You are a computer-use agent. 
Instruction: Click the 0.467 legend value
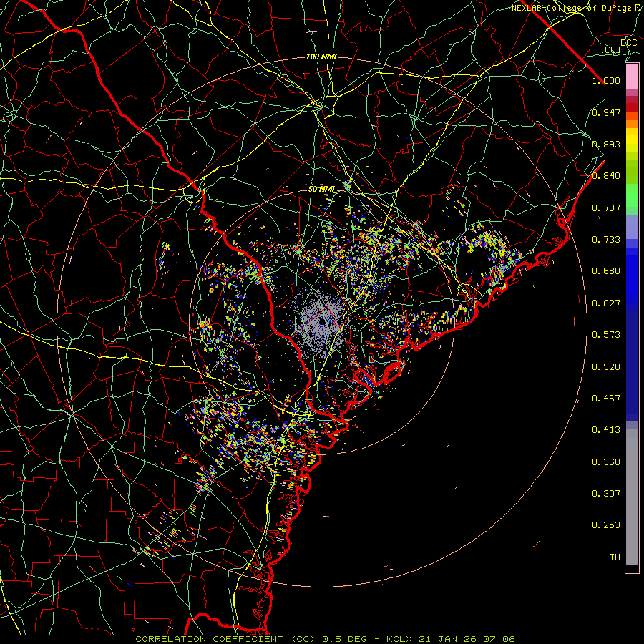pyautogui.click(x=606, y=399)
